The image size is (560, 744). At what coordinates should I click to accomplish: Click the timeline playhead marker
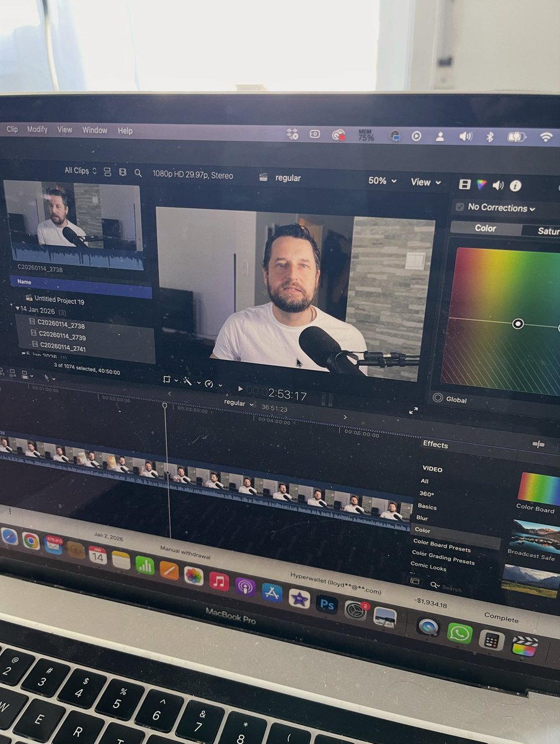pos(165,405)
